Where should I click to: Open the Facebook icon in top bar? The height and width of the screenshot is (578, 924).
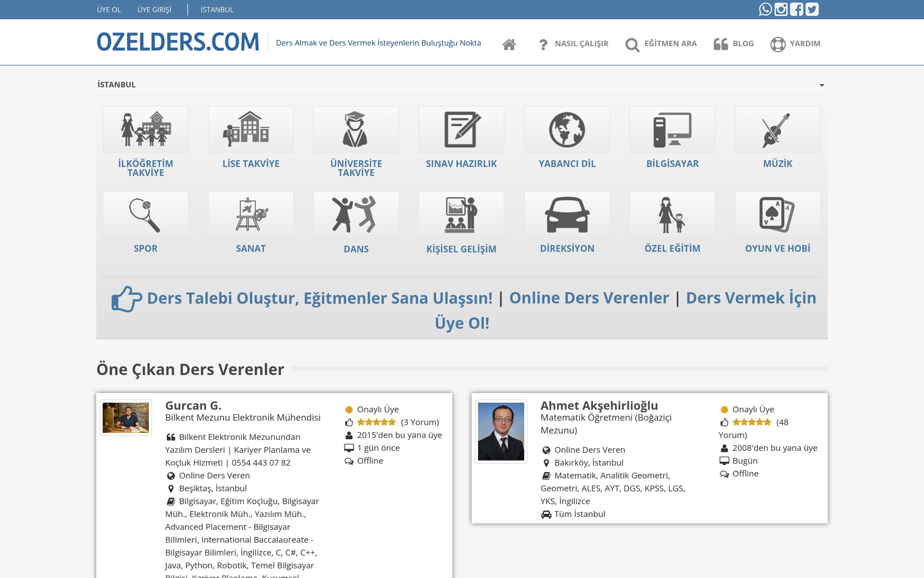coord(796,9)
